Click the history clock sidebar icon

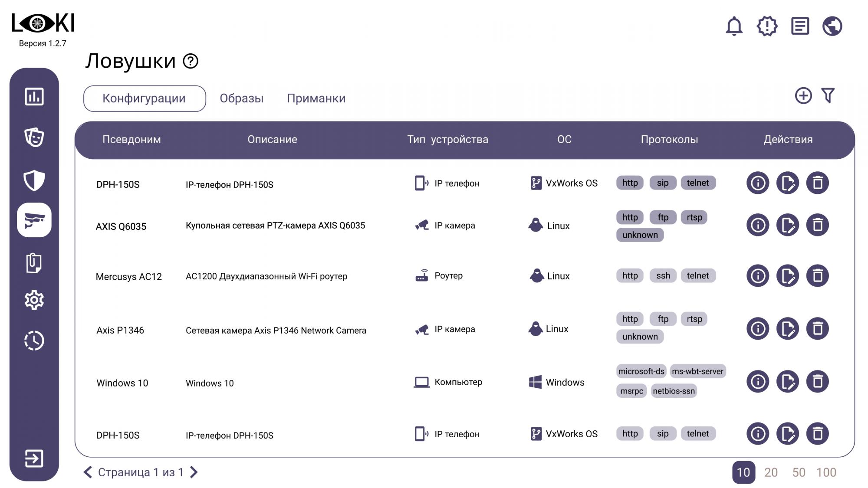coord(34,341)
